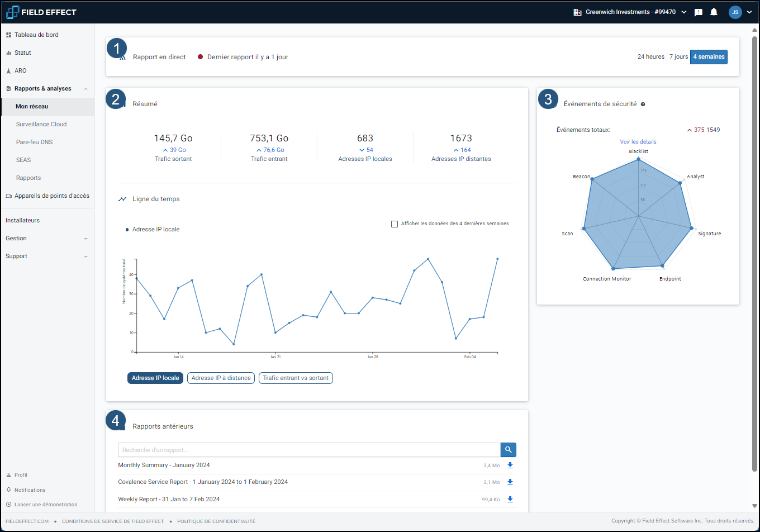Click the Profil person icon
The width and height of the screenshot is (760, 532).
click(8, 475)
